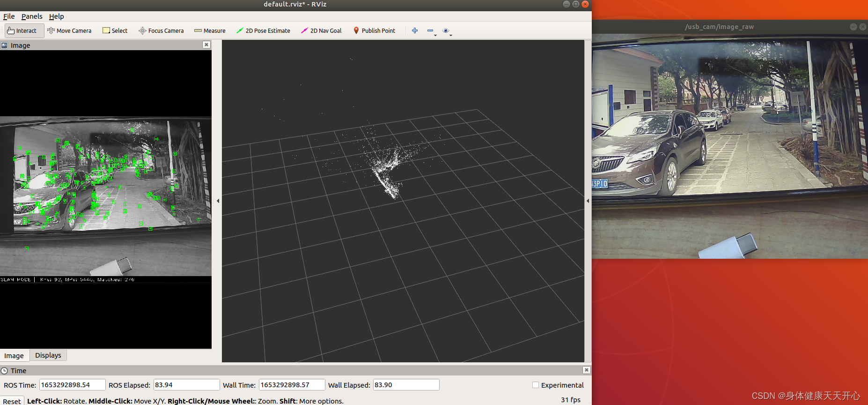868x405 pixels.
Task: Click the 'Wall Elapsed:' label
Action: [349, 385]
